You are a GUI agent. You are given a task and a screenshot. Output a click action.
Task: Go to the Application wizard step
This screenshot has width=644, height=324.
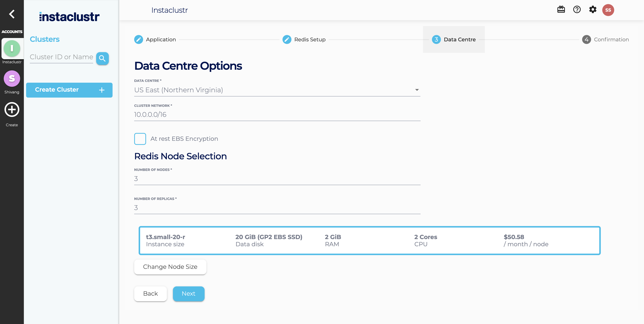[155, 40]
